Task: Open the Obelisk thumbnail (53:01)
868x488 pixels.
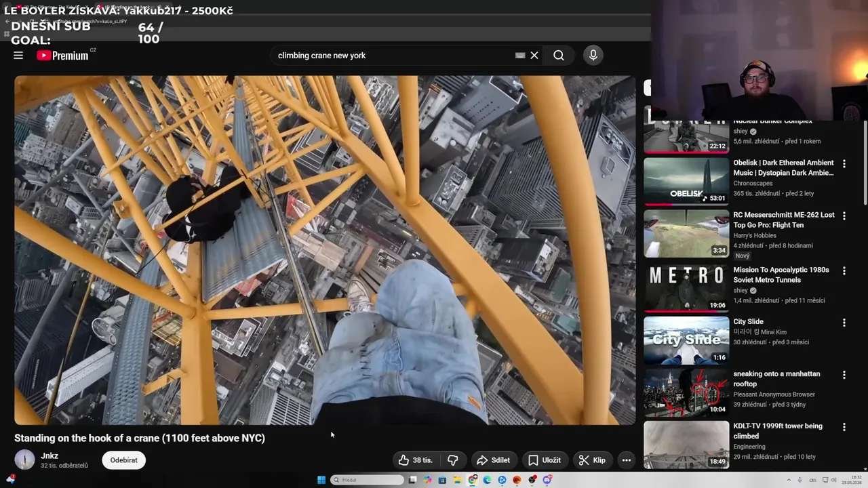Action: 686,181
